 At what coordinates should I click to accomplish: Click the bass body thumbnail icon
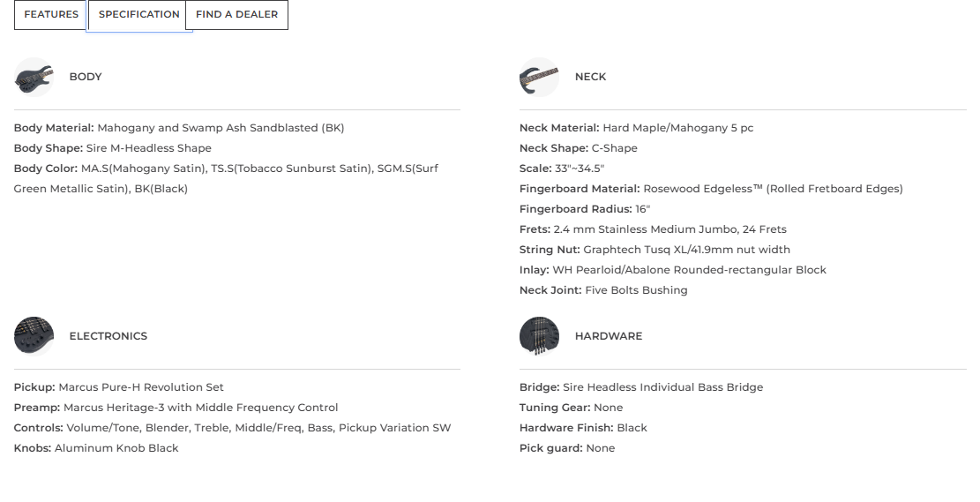coord(34,77)
